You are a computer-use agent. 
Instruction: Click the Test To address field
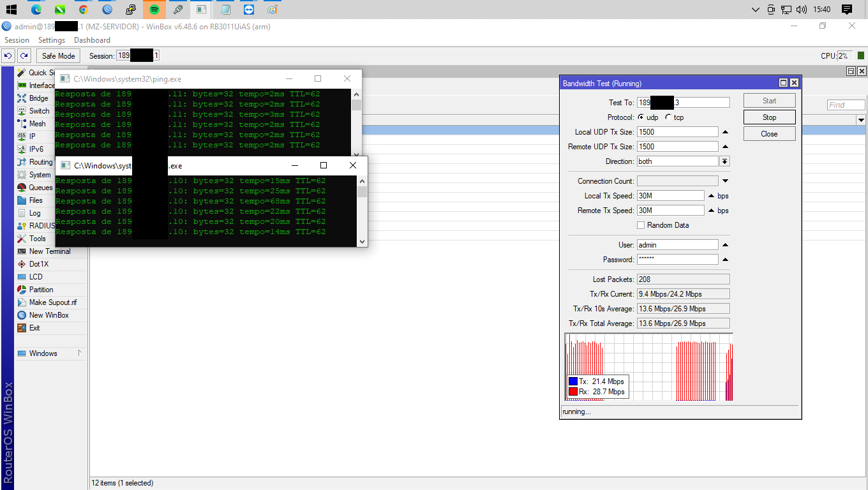(x=683, y=103)
